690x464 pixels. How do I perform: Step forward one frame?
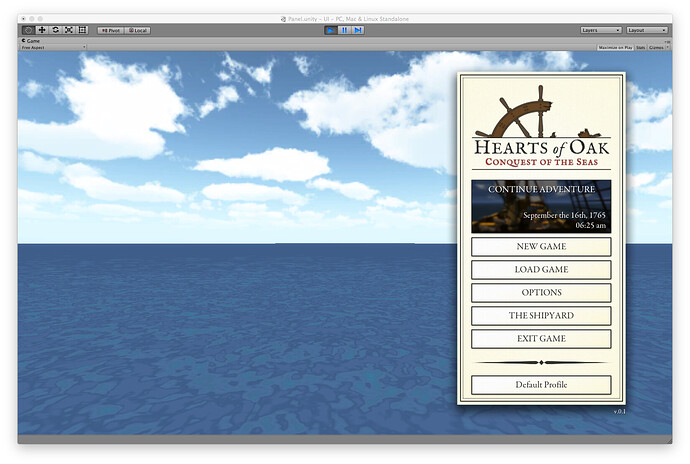click(358, 30)
